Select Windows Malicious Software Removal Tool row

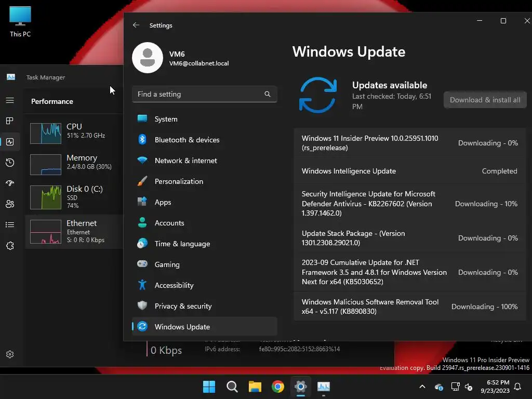coord(410,307)
